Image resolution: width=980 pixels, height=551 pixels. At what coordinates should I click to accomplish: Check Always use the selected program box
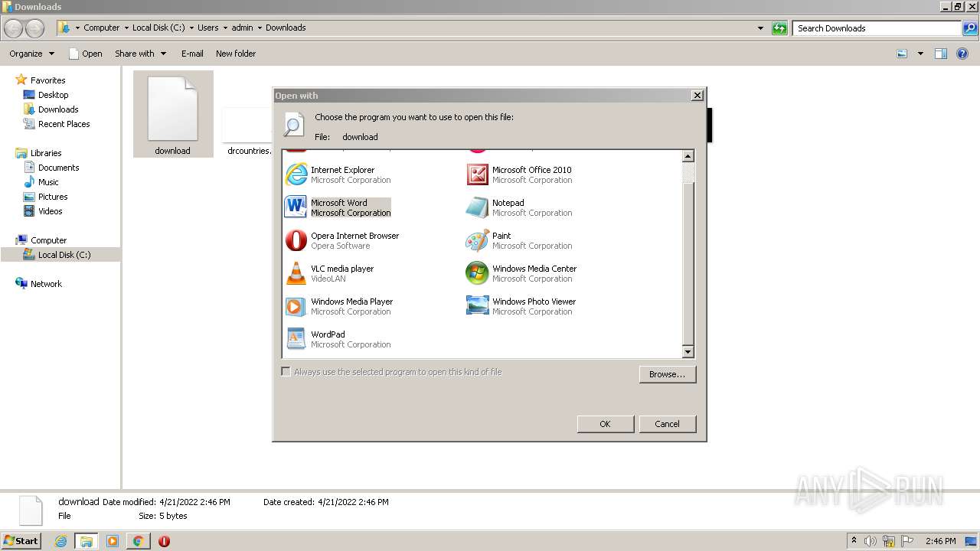tap(286, 372)
